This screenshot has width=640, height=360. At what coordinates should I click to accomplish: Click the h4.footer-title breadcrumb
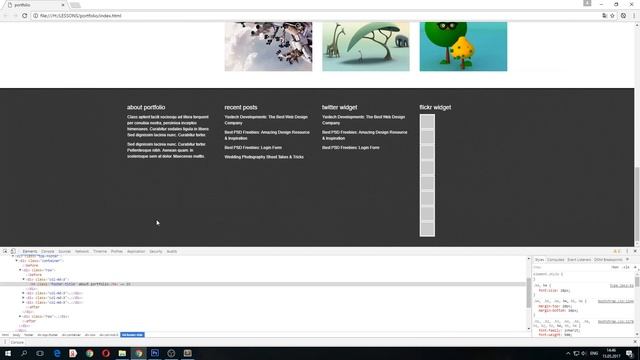click(132, 335)
